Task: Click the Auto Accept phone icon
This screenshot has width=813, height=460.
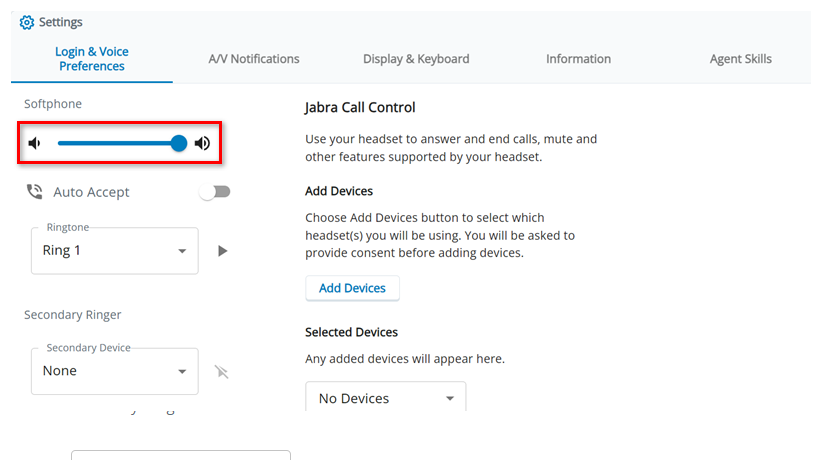Action: tap(35, 192)
